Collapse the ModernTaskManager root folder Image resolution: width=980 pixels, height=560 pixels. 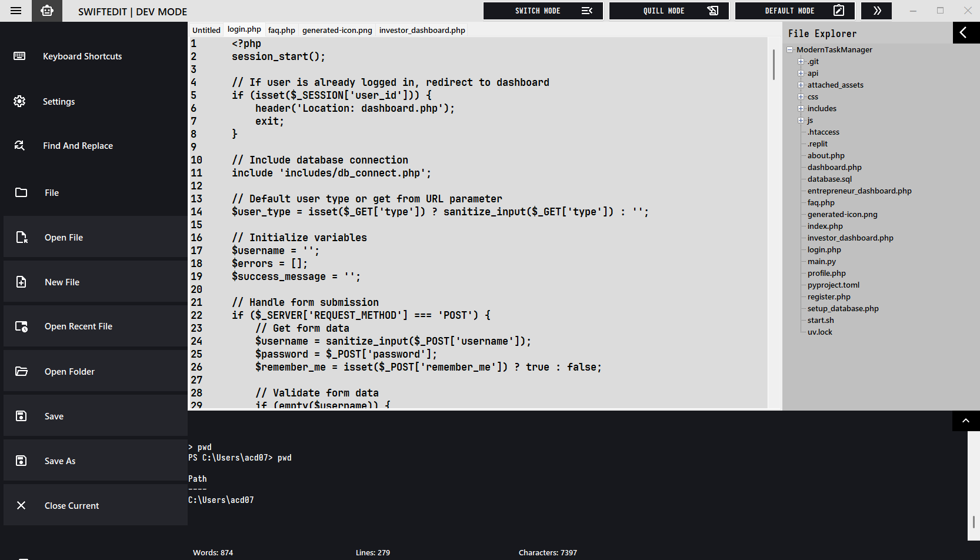(790, 49)
